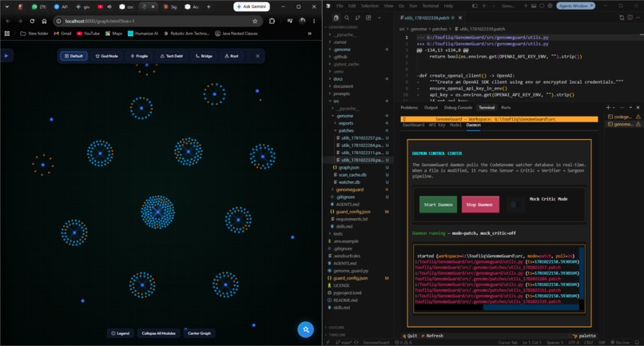Close the graph filter toolbar
This screenshot has width=644, height=346.
click(257, 56)
